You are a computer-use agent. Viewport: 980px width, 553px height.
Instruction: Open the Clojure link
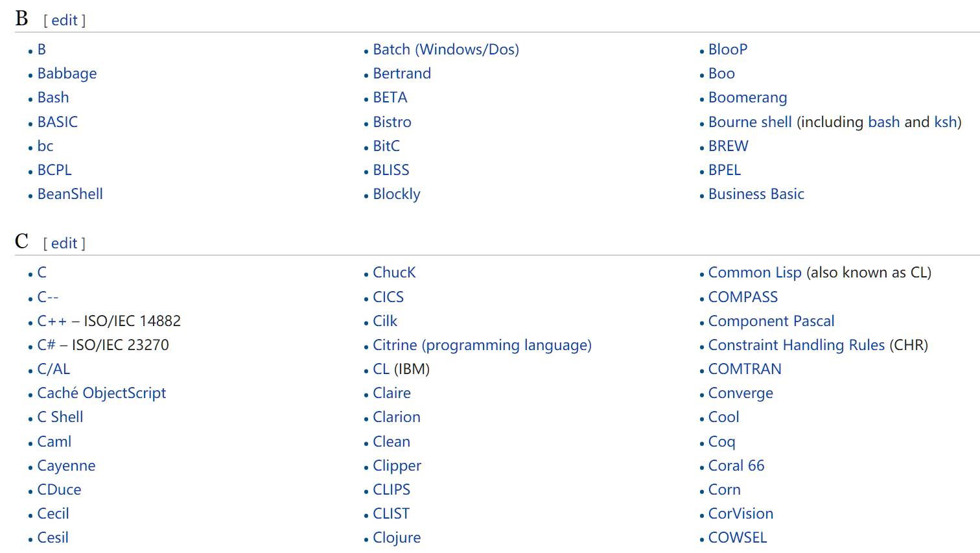click(x=397, y=537)
